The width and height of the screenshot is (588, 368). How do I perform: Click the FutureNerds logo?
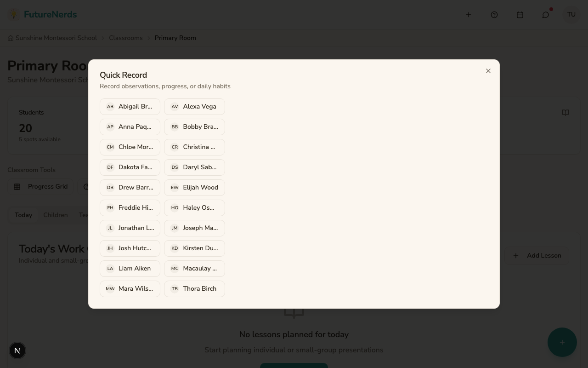click(x=42, y=14)
